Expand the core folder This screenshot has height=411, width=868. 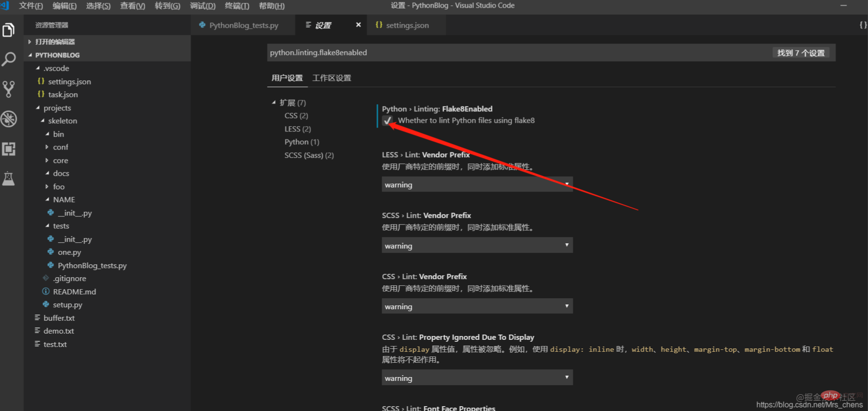[x=47, y=160]
